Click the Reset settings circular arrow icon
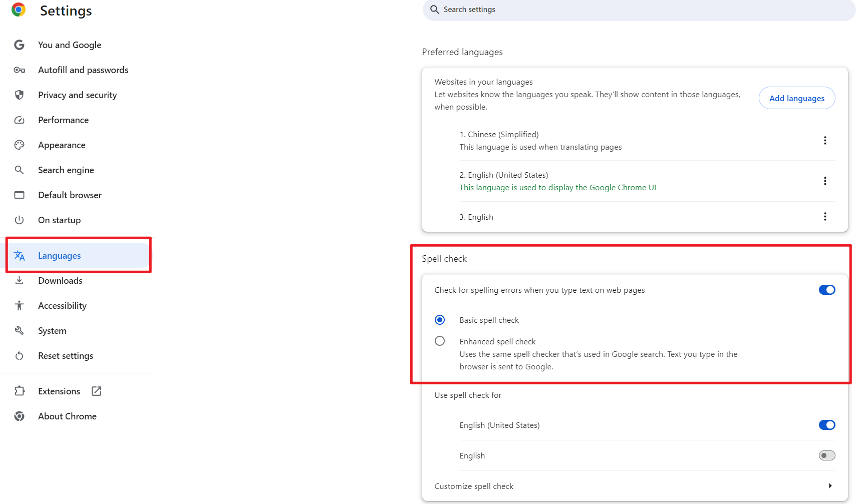 [19, 356]
